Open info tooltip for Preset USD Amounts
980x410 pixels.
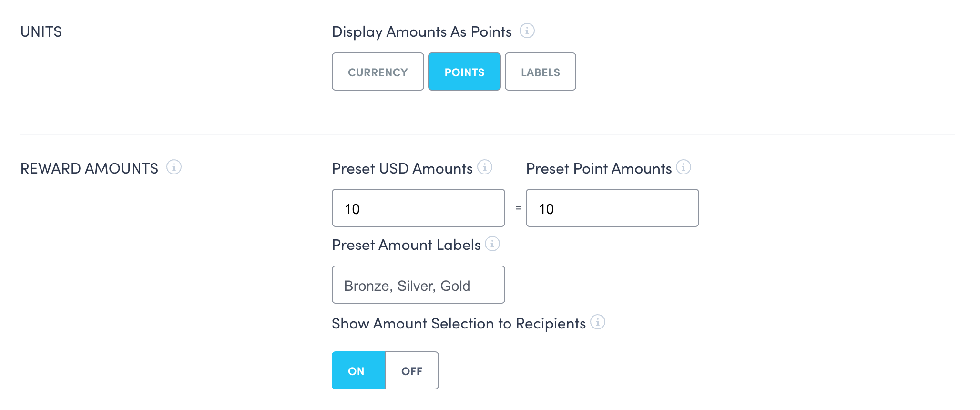point(485,167)
